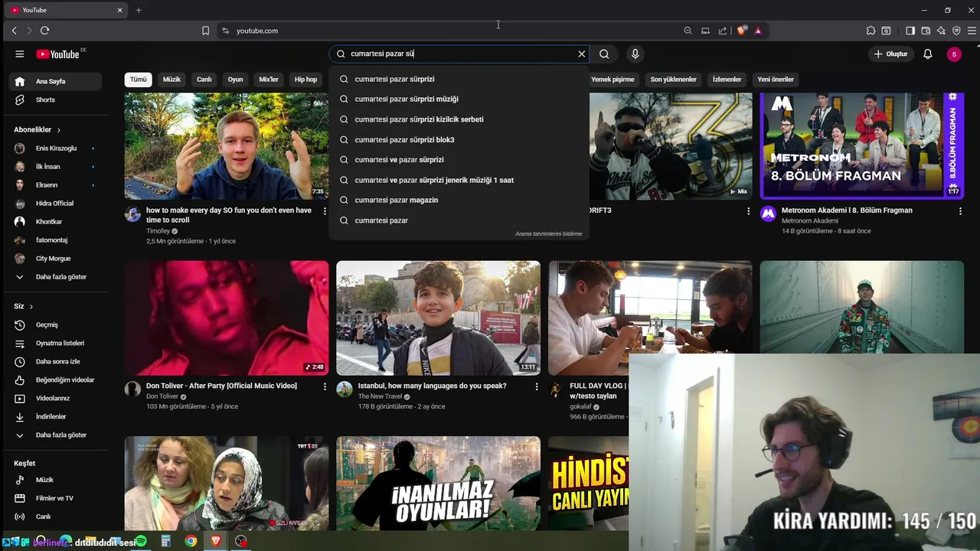Choose suggestion "cumartesi pazar sürprizi müziği"
980x551 pixels.
(459, 99)
